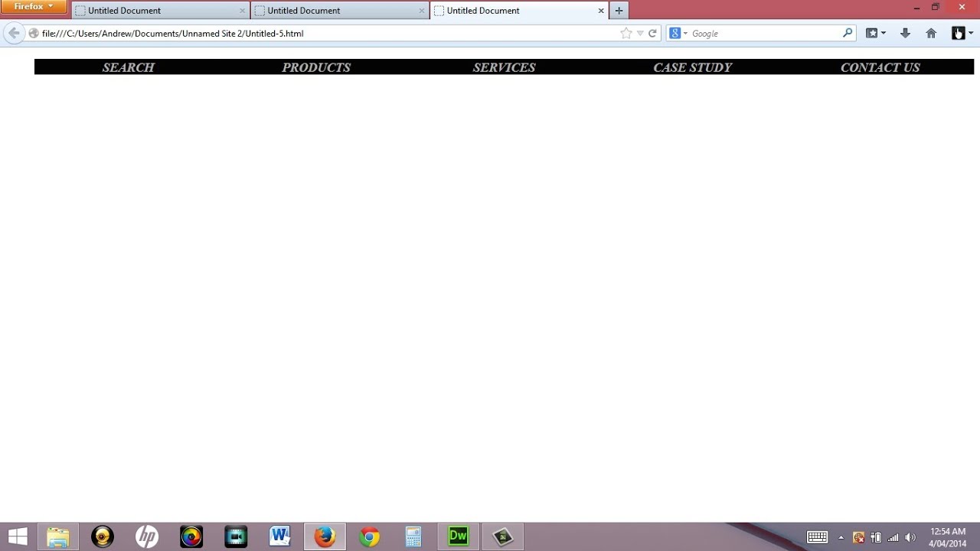The height and width of the screenshot is (551, 980).
Task: Open SERVICES navigation link
Action: coord(504,67)
